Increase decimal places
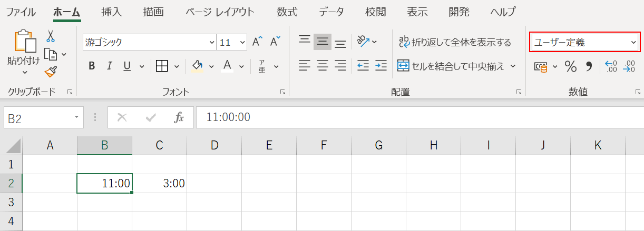The image size is (644, 231). point(611,66)
